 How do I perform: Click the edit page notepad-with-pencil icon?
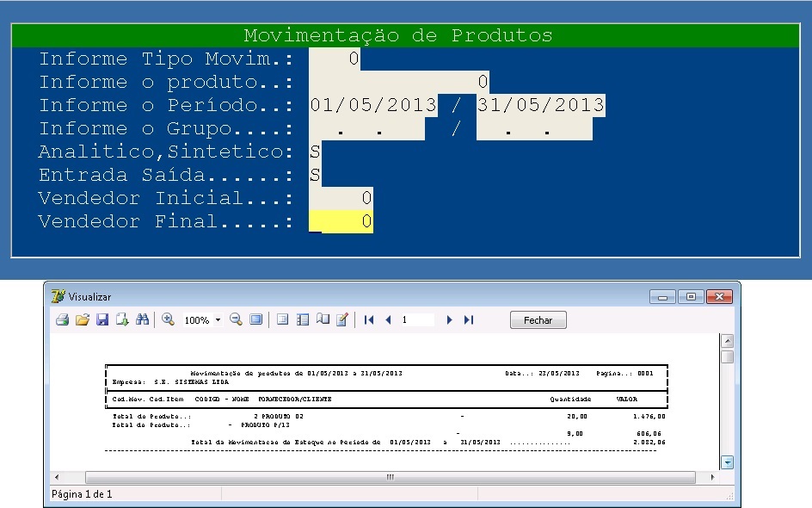pos(342,319)
